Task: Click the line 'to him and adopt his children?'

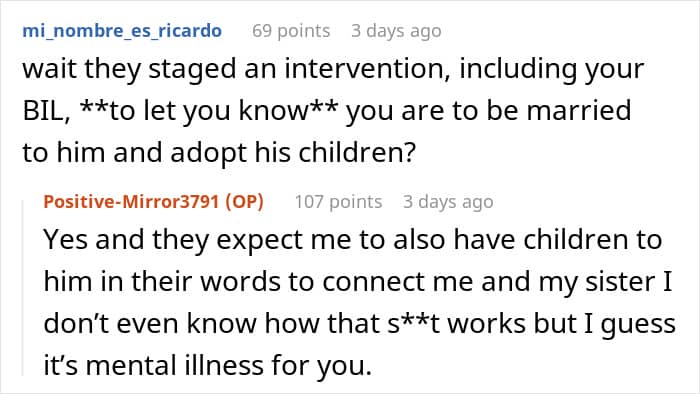Action: (219, 153)
